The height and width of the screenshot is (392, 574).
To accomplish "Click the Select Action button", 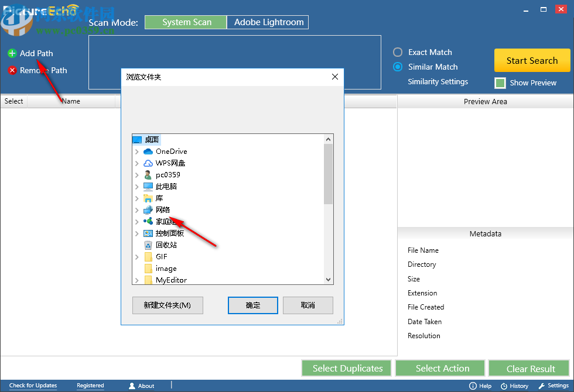I will click(x=440, y=368).
